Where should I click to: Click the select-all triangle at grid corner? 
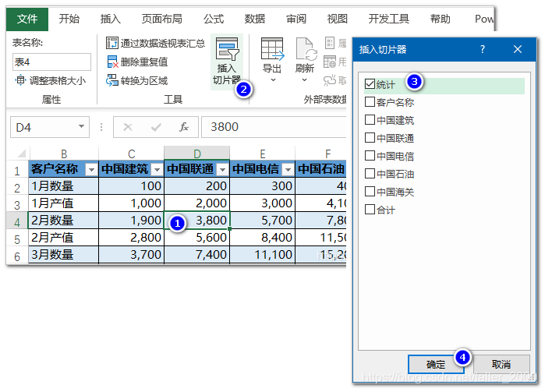click(x=22, y=154)
